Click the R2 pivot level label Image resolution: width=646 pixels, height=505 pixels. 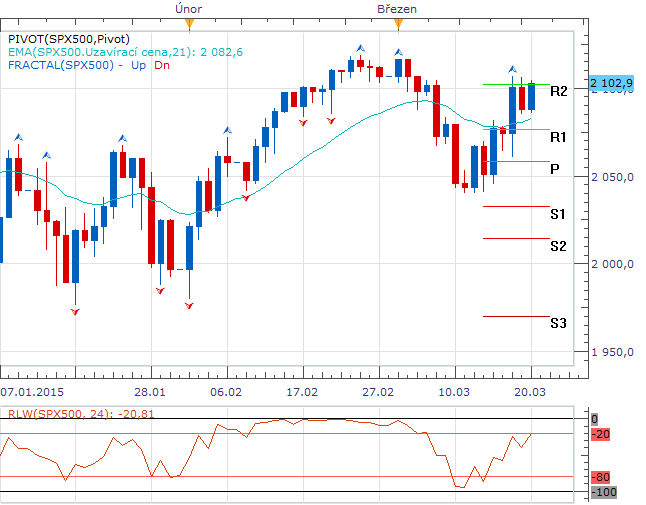(559, 91)
